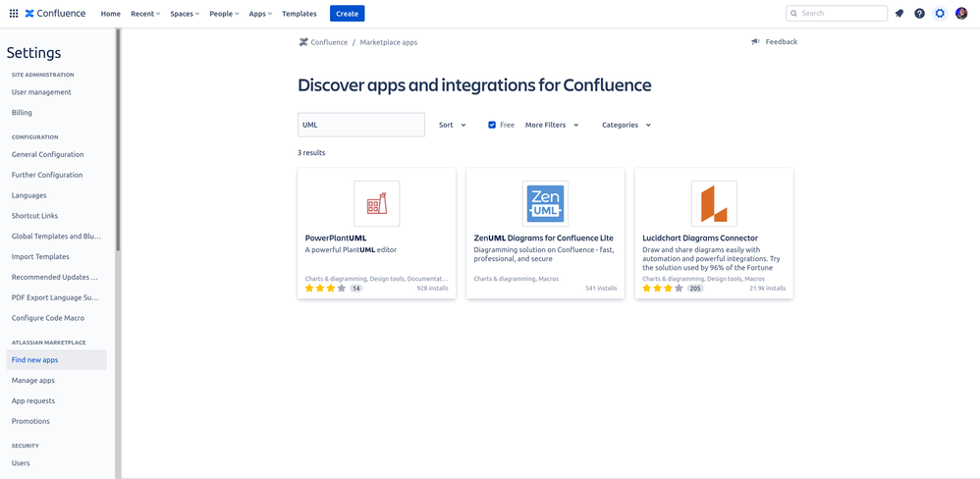Open Manage apps in sidebar
The image size is (980, 479).
pyautogui.click(x=33, y=380)
